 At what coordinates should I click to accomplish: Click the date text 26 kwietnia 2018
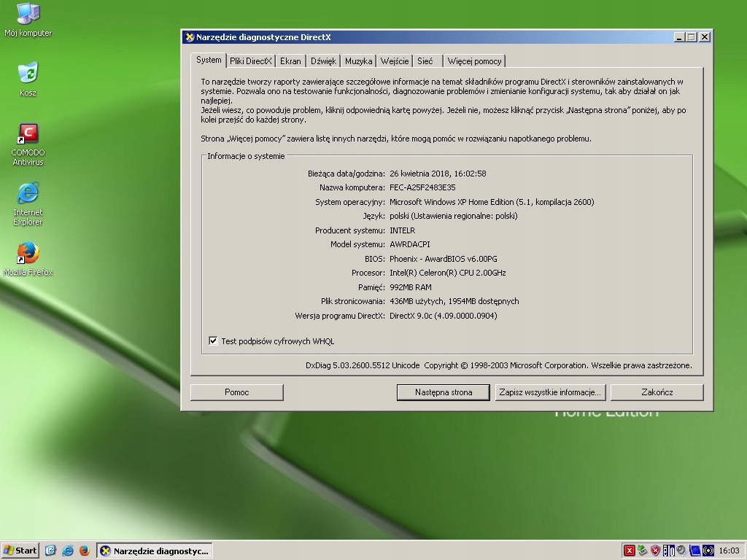click(x=419, y=174)
